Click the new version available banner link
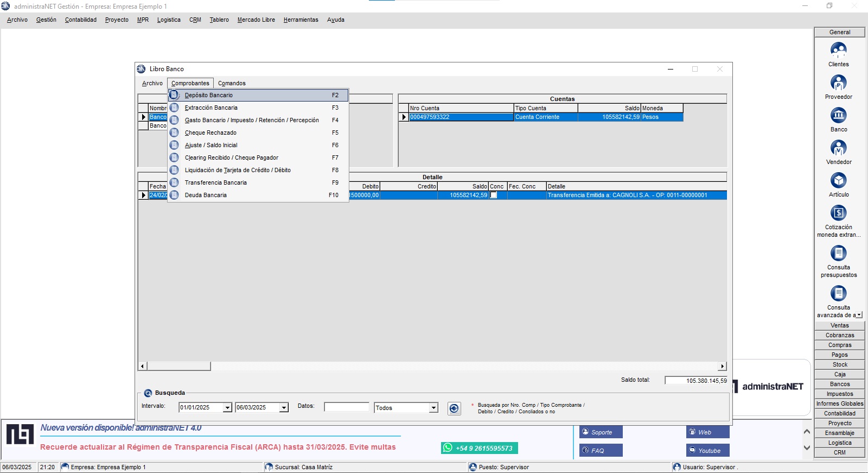Image resolution: width=868 pixels, height=473 pixels. pyautogui.click(x=120, y=428)
